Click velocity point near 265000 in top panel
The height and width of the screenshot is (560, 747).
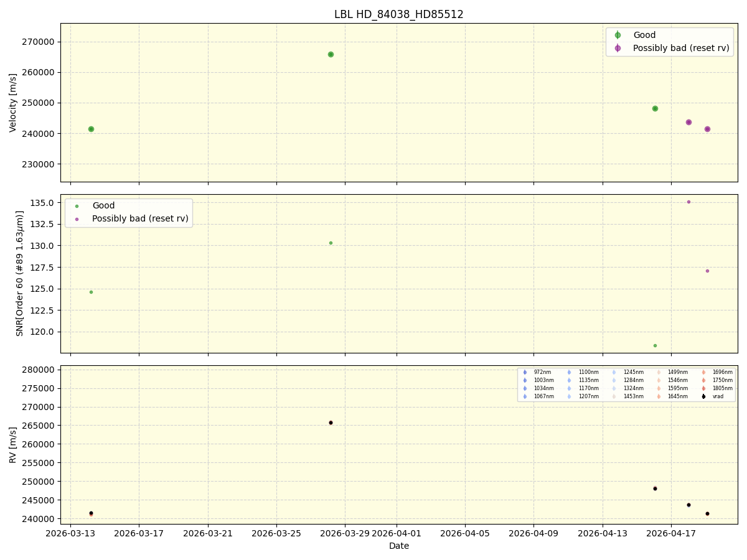click(331, 54)
